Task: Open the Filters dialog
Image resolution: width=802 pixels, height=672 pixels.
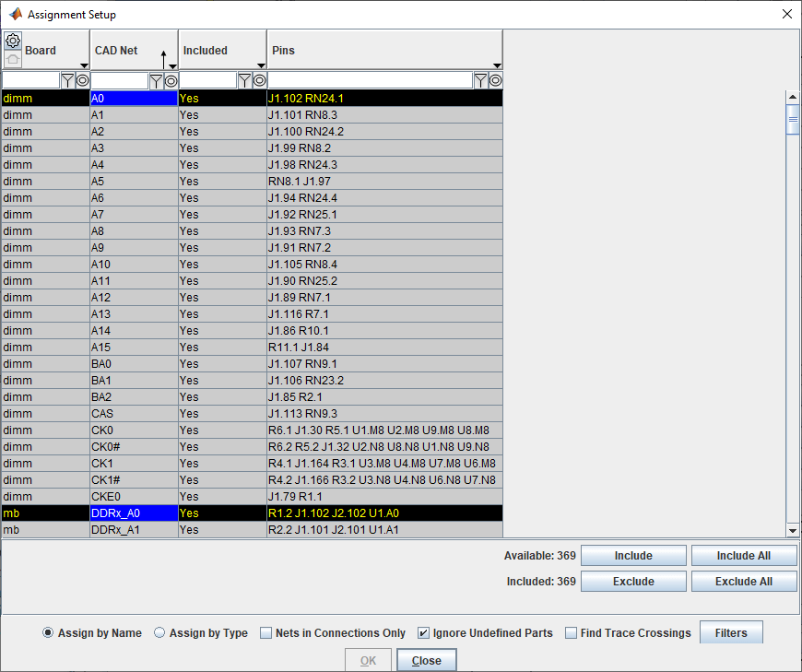Action: pyautogui.click(x=731, y=633)
